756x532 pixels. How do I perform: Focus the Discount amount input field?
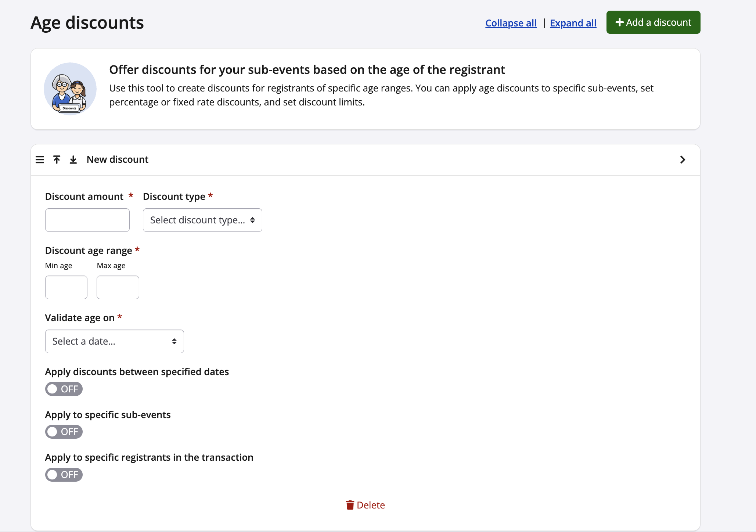(87, 220)
